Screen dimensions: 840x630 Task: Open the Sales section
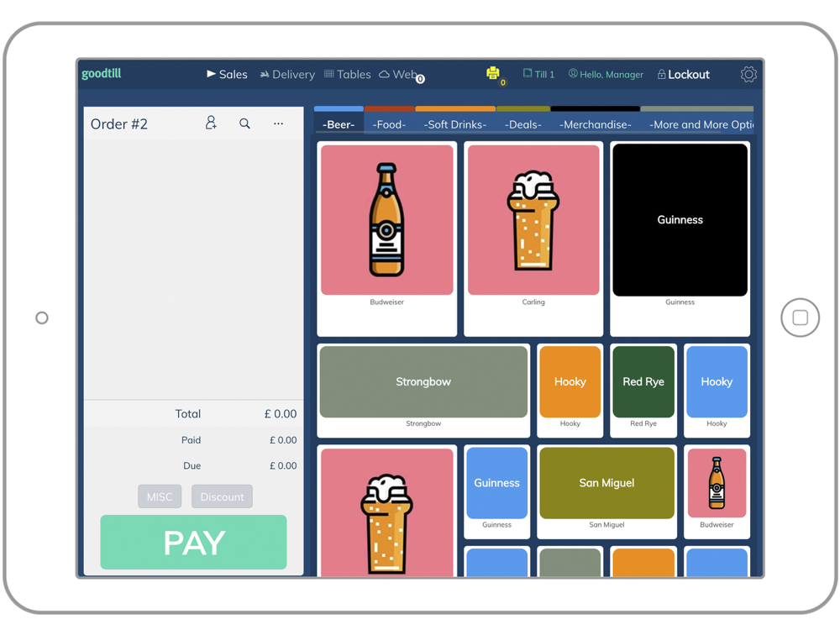coord(227,75)
